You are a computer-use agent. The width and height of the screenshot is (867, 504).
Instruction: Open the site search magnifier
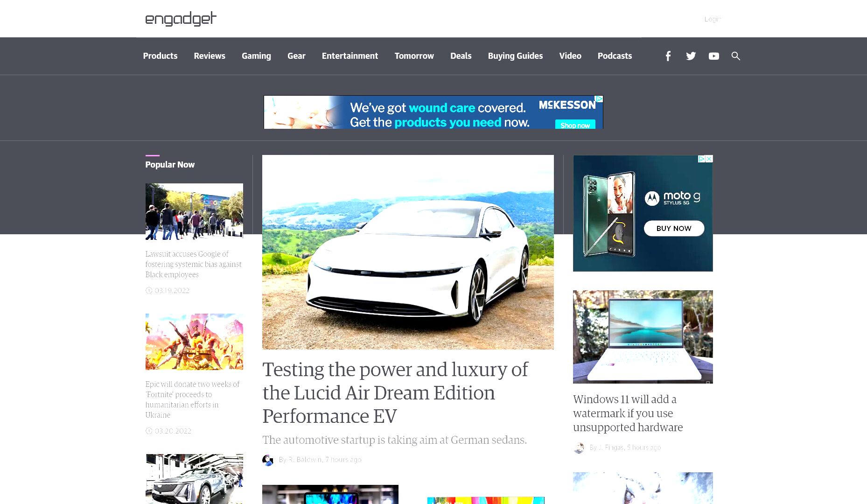pos(735,56)
